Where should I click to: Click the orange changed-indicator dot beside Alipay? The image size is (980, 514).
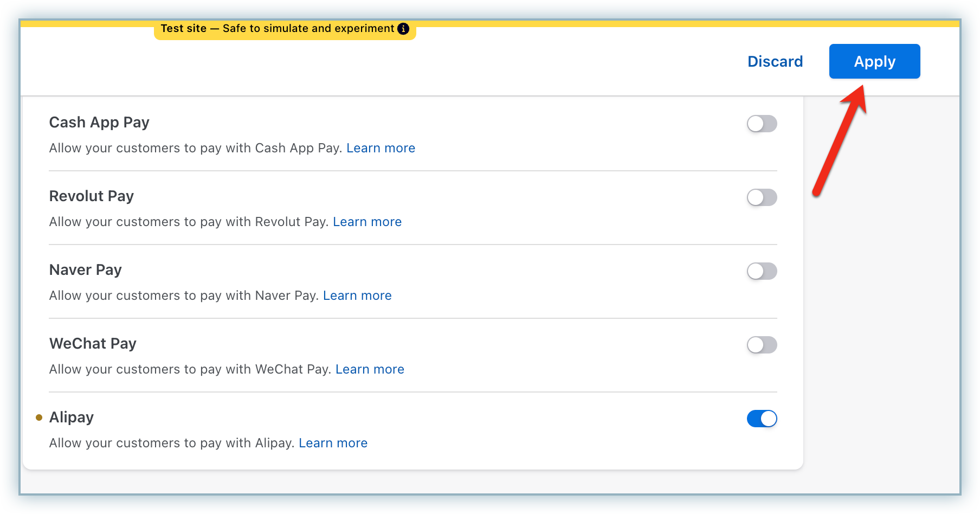pyautogui.click(x=39, y=417)
